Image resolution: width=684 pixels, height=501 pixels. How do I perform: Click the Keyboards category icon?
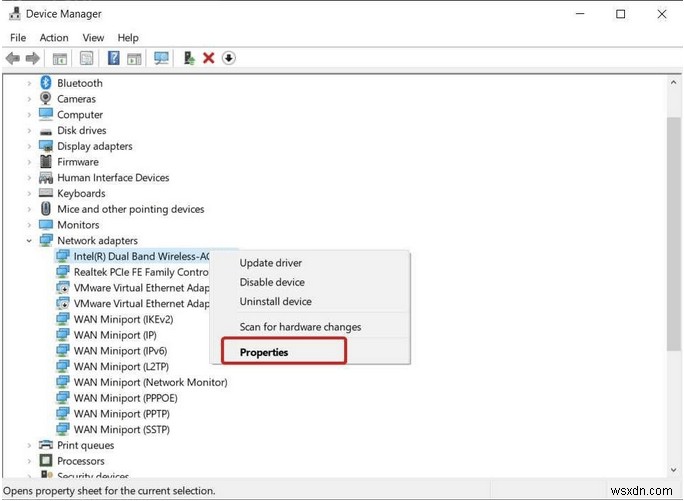pyautogui.click(x=46, y=192)
